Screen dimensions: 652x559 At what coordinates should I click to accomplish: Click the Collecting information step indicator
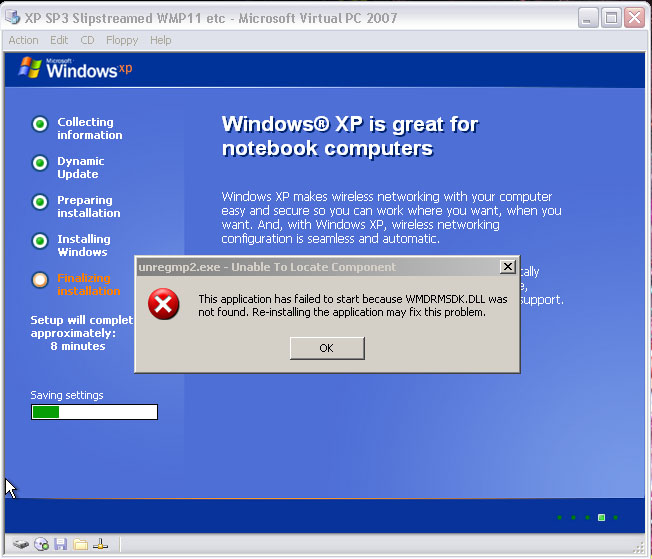(40, 124)
